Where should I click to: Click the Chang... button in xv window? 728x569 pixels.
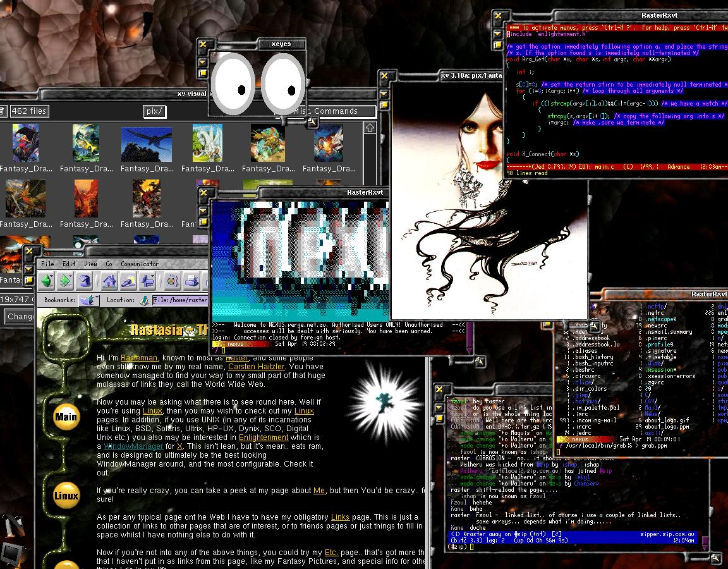coord(18,317)
